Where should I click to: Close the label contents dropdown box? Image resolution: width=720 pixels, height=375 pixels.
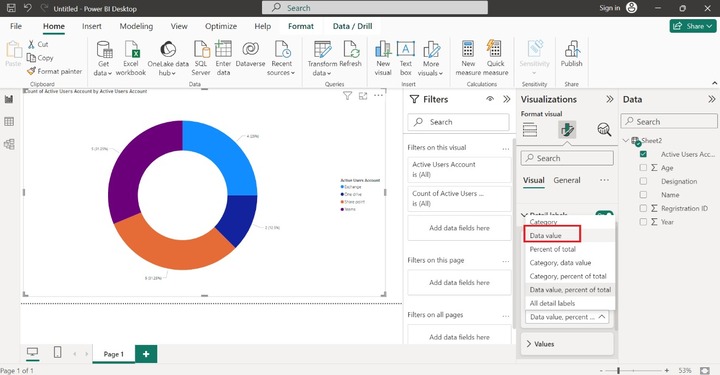[x=567, y=317]
